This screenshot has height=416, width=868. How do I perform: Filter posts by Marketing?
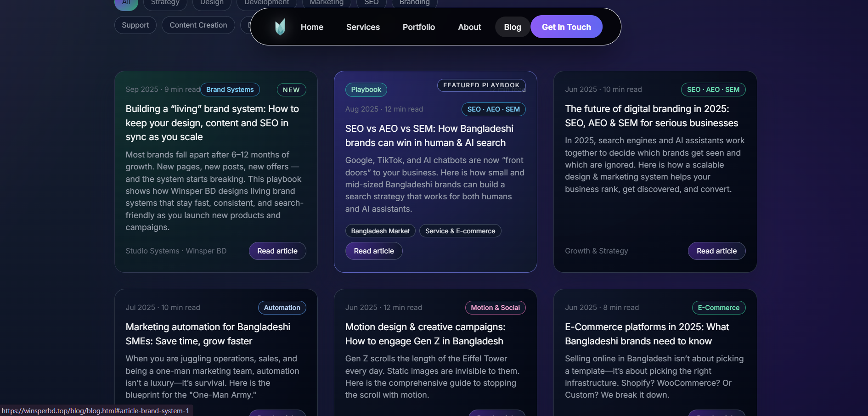click(327, 2)
